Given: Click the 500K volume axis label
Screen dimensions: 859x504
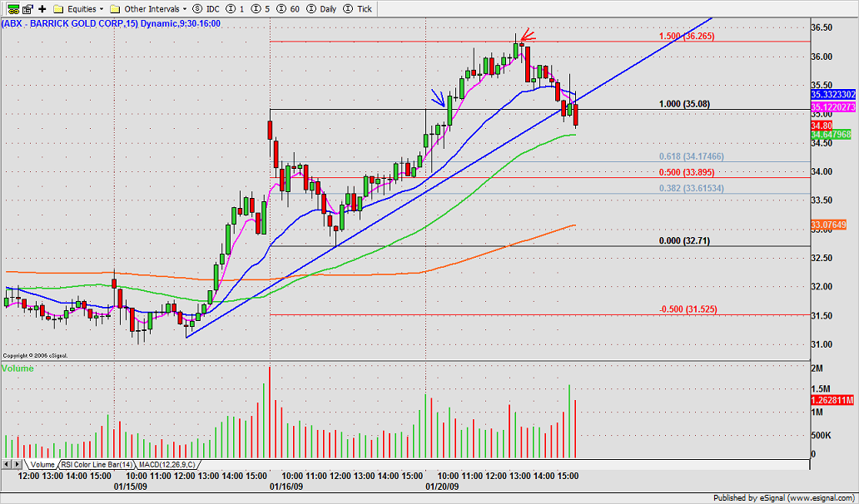Looking at the screenshot, I should pyautogui.click(x=822, y=436).
